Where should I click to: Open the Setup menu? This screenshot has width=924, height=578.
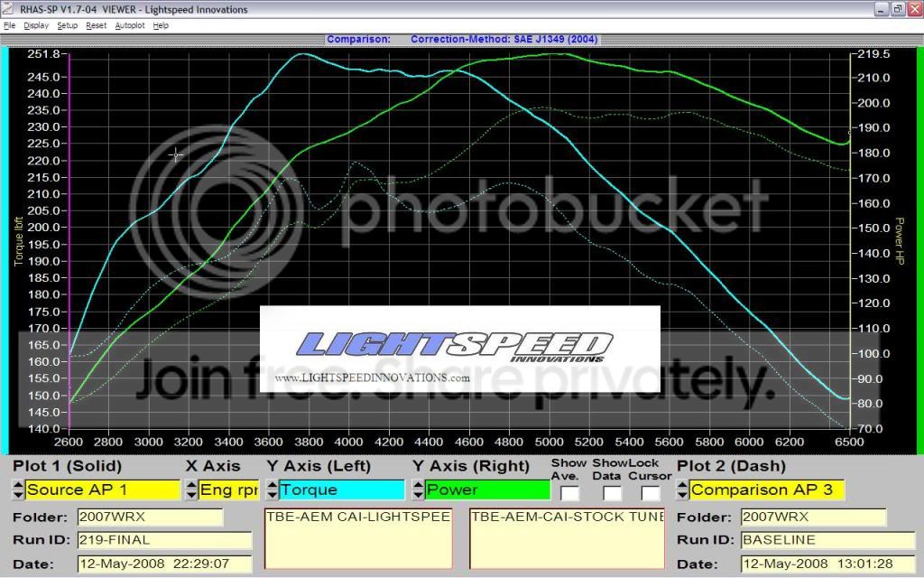67,25
